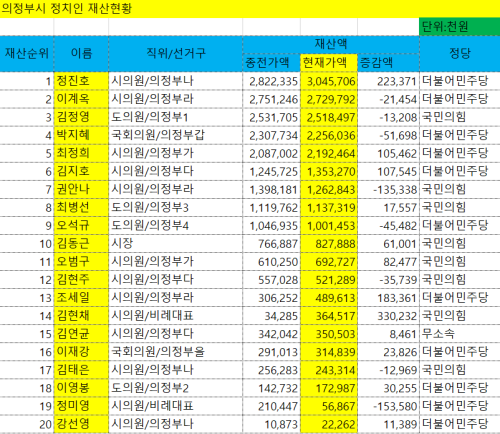
Task: Select the 정당 column header
Action: [x=460, y=54]
